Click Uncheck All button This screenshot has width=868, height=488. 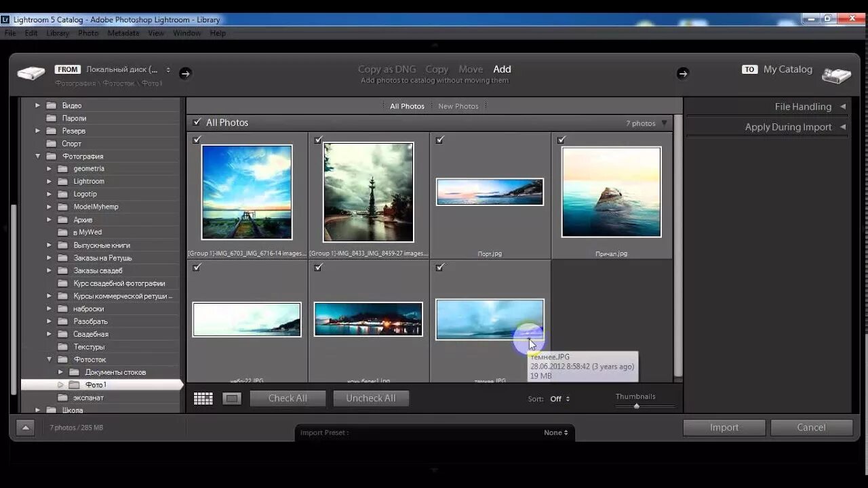pos(371,399)
